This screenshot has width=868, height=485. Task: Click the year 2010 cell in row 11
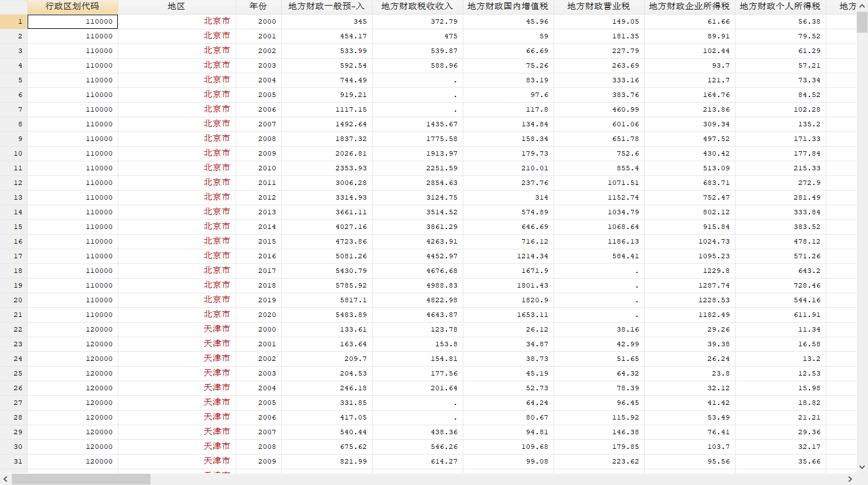pyautogui.click(x=259, y=168)
